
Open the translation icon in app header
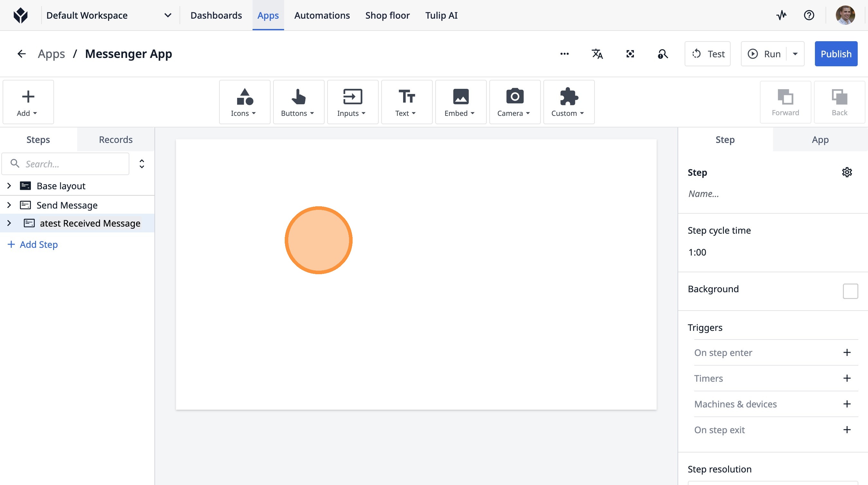coord(597,54)
